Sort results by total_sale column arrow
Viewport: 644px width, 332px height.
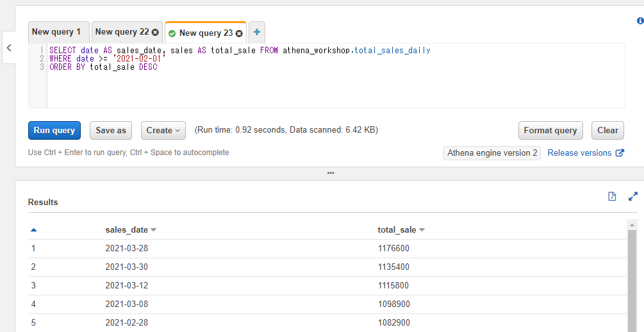[422, 230]
